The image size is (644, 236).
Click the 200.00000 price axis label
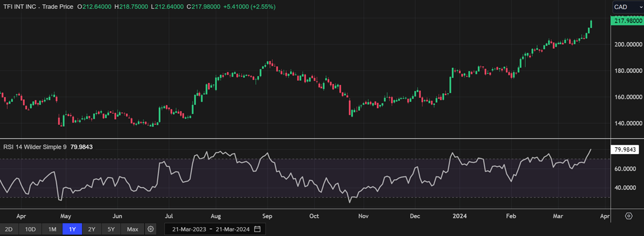628,44
